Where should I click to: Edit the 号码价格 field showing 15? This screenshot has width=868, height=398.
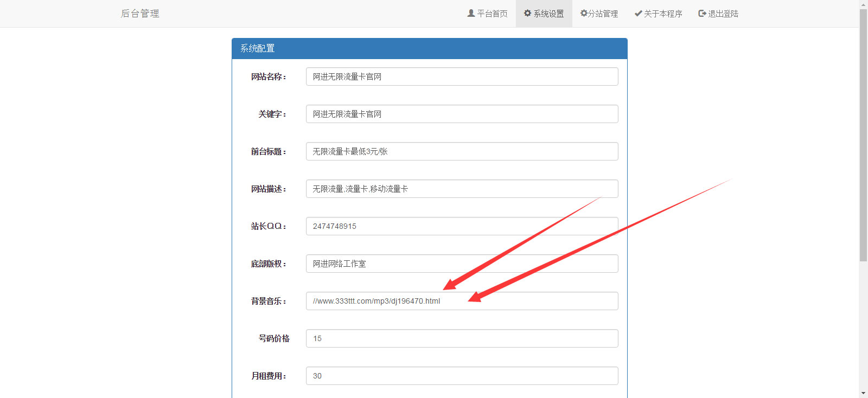click(x=462, y=338)
